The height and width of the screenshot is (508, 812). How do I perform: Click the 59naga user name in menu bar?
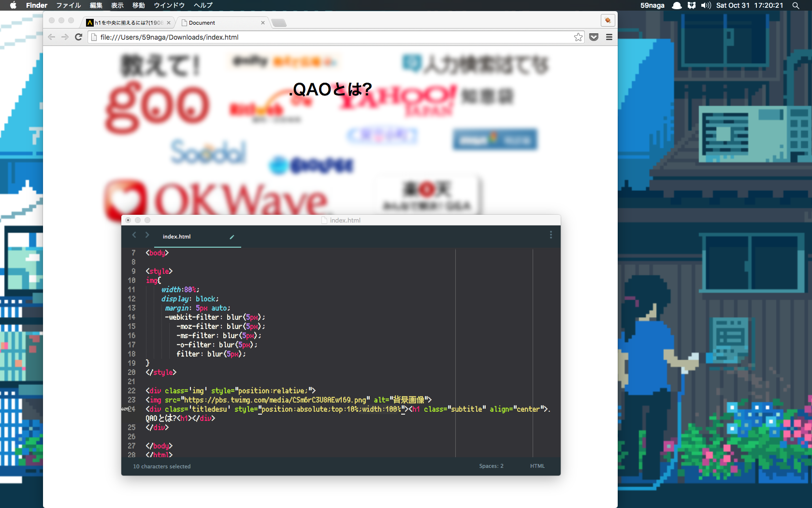pos(652,5)
